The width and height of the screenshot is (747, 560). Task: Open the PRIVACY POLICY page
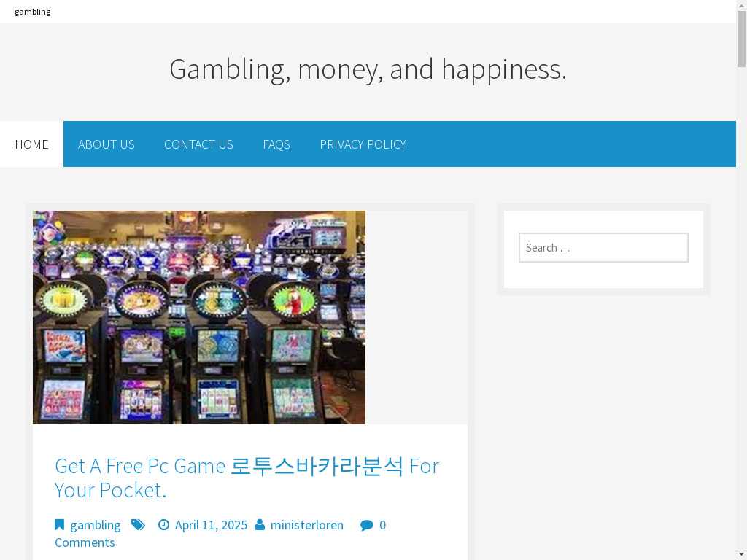click(x=363, y=144)
